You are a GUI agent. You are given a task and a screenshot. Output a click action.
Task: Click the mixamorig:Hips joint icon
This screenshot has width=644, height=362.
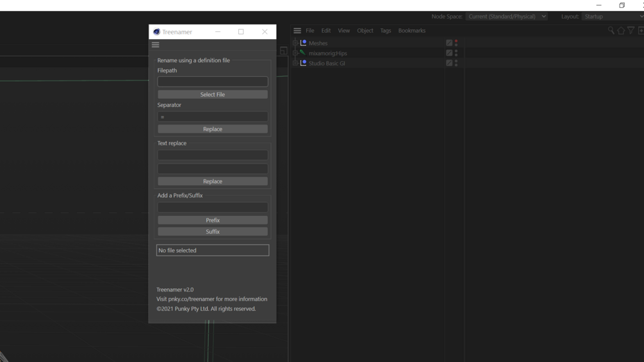coord(303,53)
